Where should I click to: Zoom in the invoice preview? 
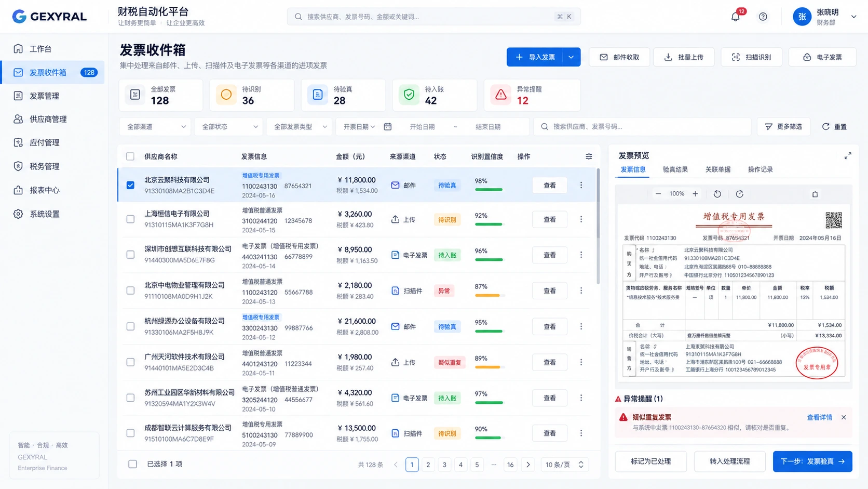click(x=695, y=194)
